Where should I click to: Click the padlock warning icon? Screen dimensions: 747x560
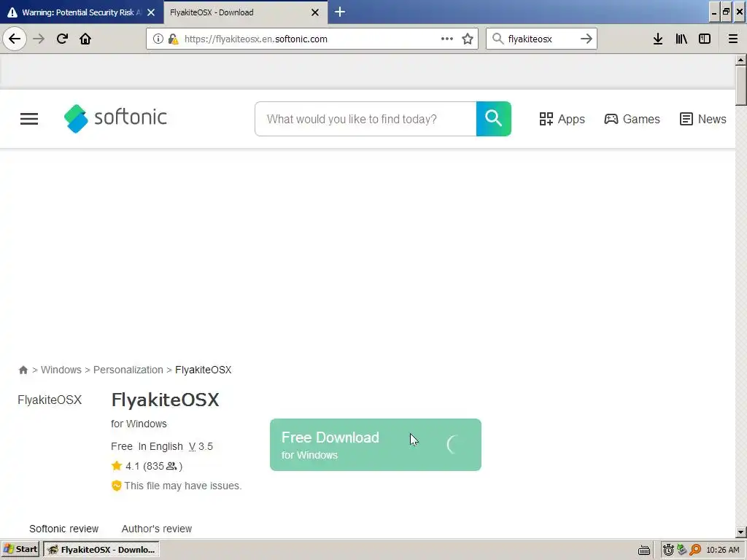[174, 39]
